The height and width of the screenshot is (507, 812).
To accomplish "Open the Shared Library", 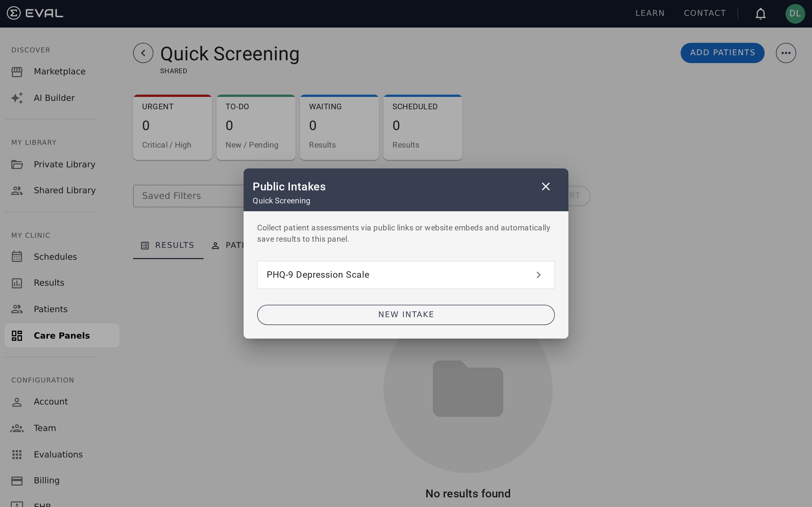I will coord(64,190).
